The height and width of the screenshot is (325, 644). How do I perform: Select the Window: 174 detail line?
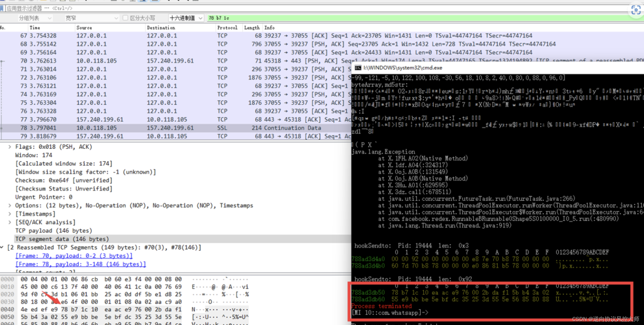34,155
